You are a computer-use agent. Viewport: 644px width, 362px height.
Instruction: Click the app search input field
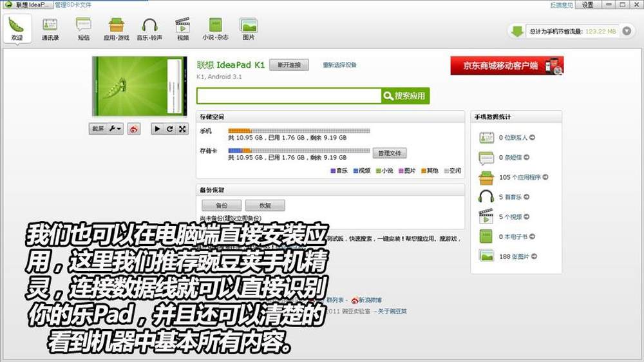[288, 96]
